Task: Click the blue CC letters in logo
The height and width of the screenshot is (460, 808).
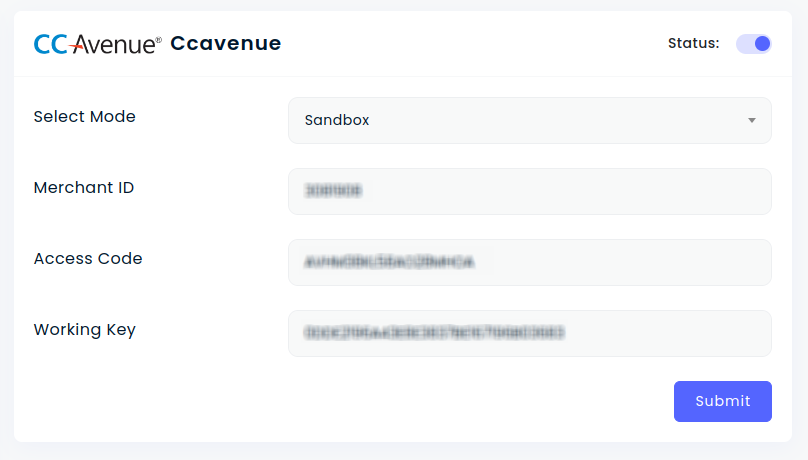Action: (x=50, y=44)
